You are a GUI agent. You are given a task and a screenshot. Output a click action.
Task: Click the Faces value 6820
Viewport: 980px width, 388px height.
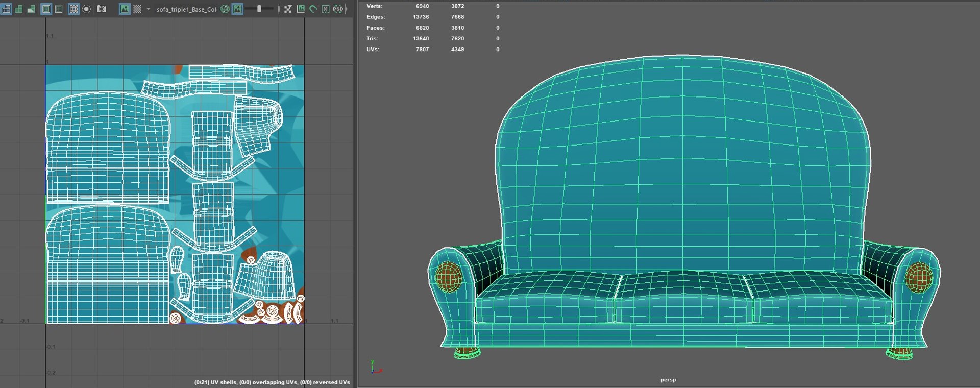423,28
